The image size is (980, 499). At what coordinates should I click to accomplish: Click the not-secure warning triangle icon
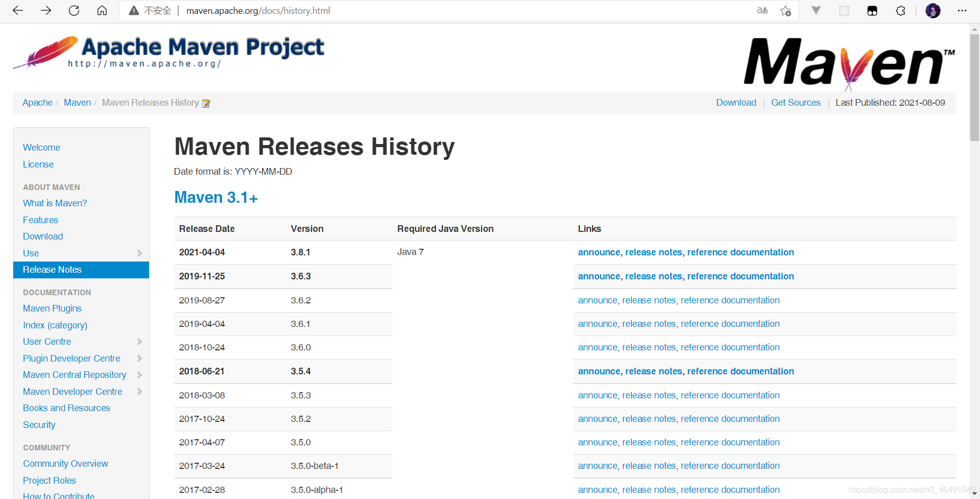[x=134, y=11]
